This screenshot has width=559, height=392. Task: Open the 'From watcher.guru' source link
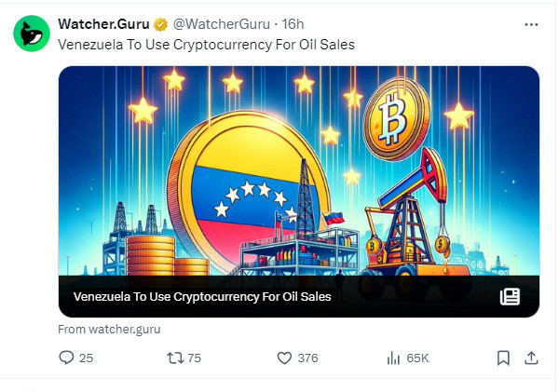[x=111, y=329]
